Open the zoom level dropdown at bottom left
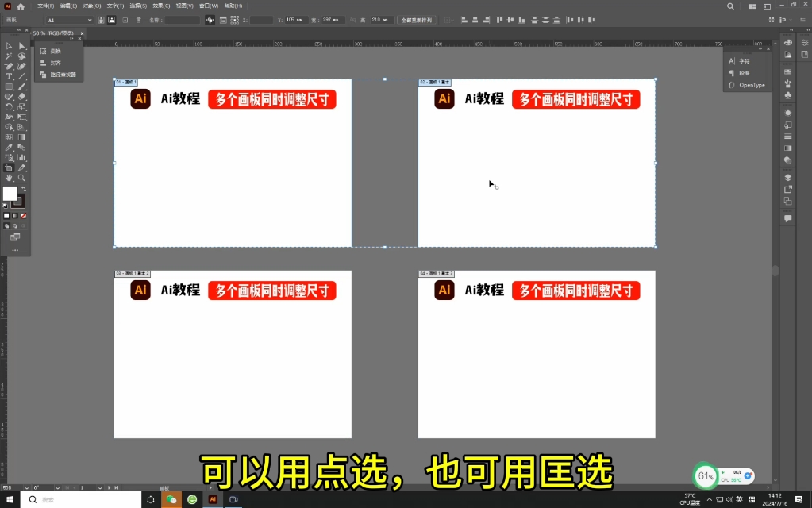Viewport: 812px width, 508px height. click(x=26, y=487)
